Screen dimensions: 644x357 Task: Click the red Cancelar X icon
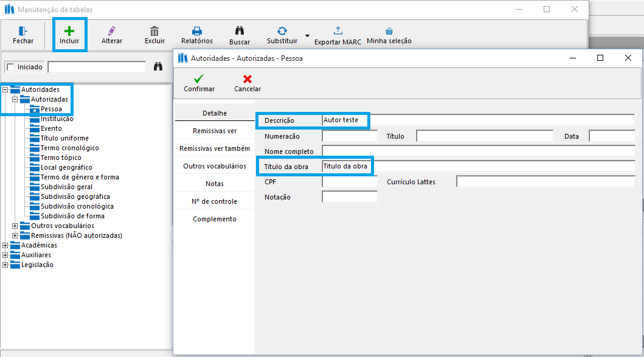tap(248, 79)
